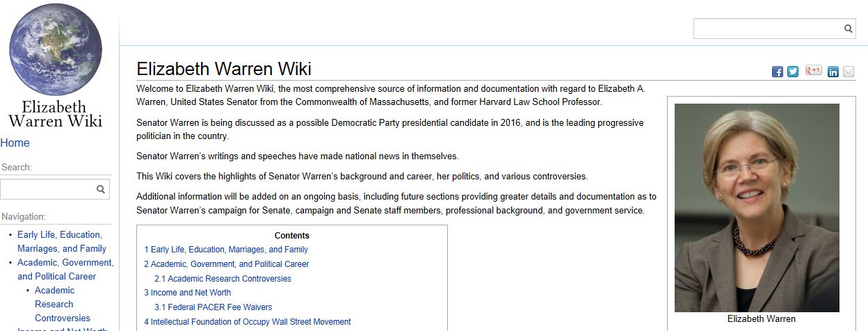Image resolution: width=868 pixels, height=331 pixels.
Task: Open sidebar link Academic Research Controversies
Action: click(63, 304)
